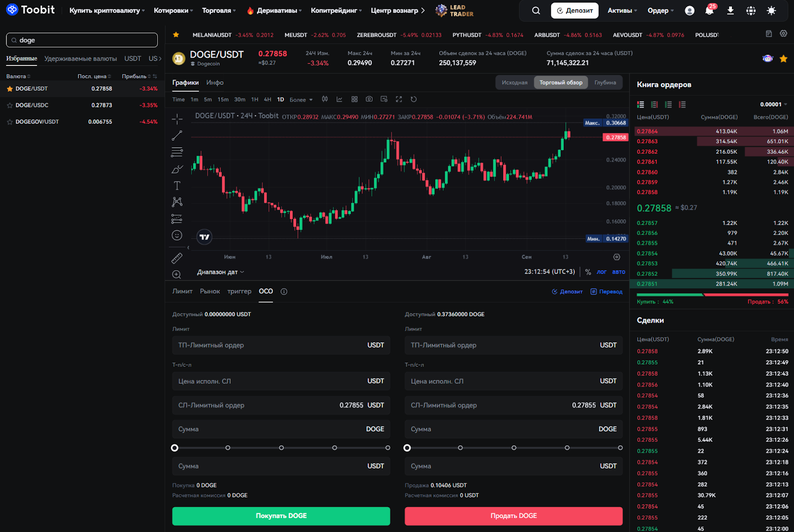This screenshot has height=532, width=794.
Task: Select the brush drawing tool
Action: click(177, 169)
